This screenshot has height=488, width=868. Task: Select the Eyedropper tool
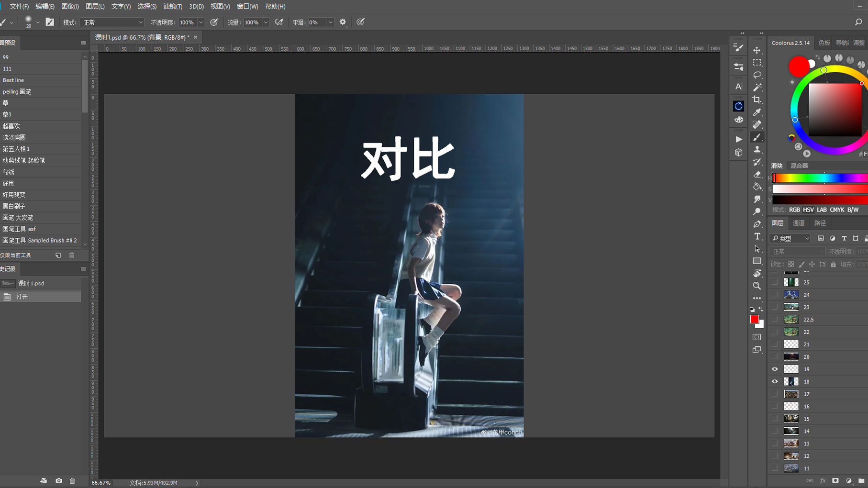coord(757,112)
